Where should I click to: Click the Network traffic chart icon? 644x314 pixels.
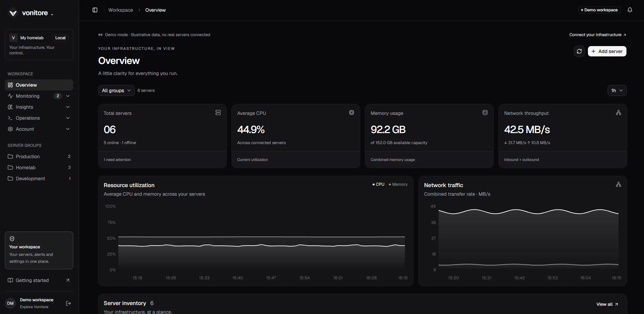[619, 184]
